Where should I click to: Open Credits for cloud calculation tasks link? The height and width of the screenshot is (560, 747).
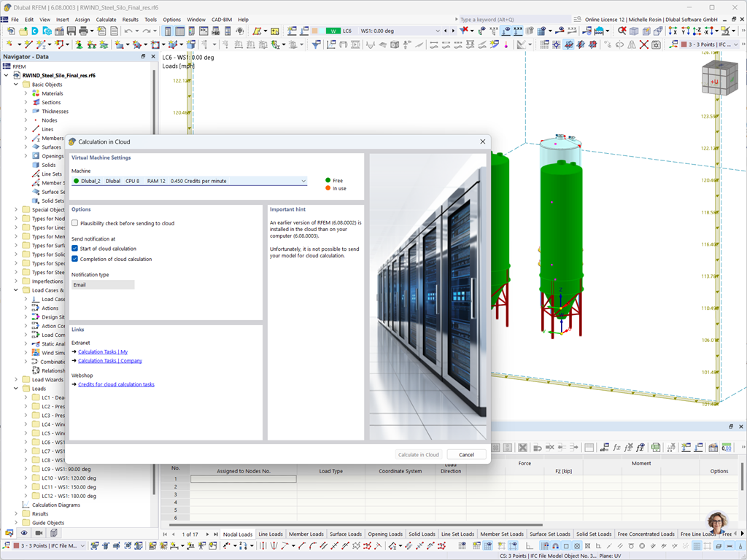116,384
